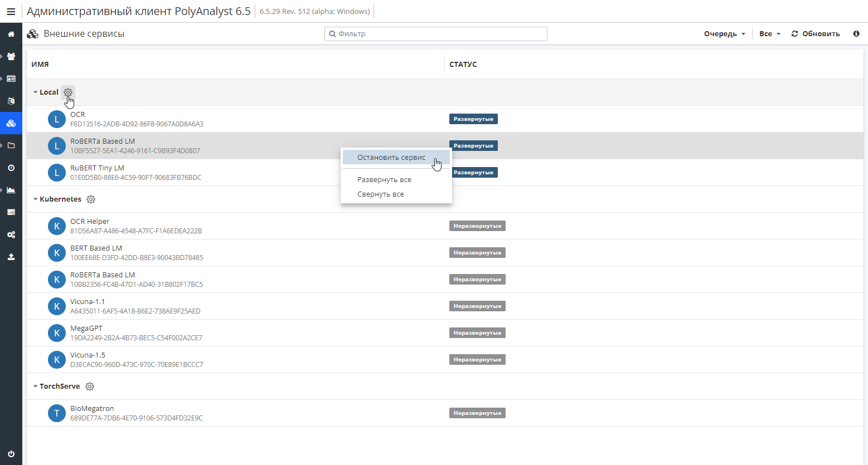Select the External services cubes sidebar icon

pos(11,123)
